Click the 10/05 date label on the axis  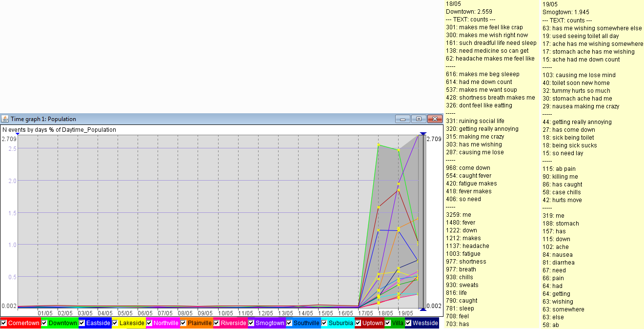[225, 313]
